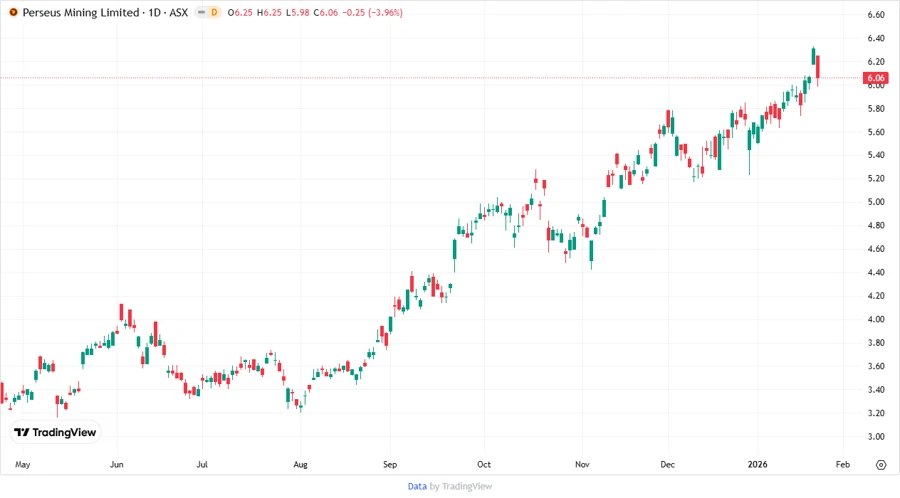Click the Jun label on time axis
Viewport: 900px width, 498px height.
[x=117, y=465]
